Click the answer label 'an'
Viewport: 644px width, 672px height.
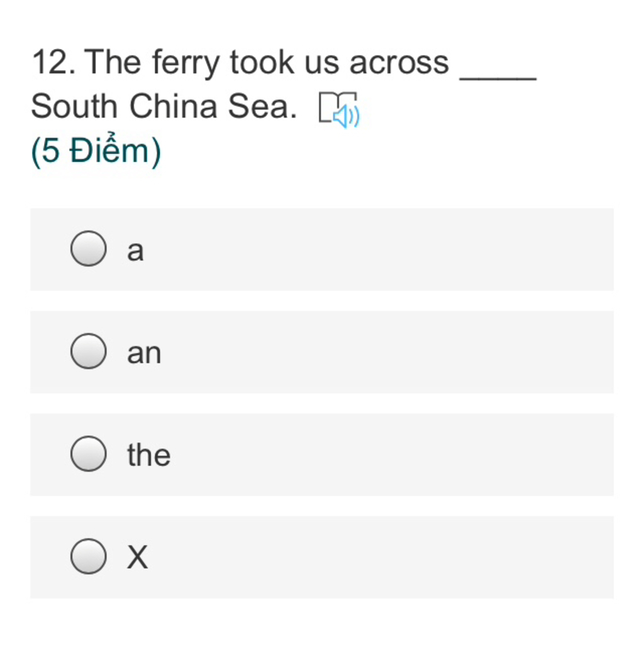144,353
